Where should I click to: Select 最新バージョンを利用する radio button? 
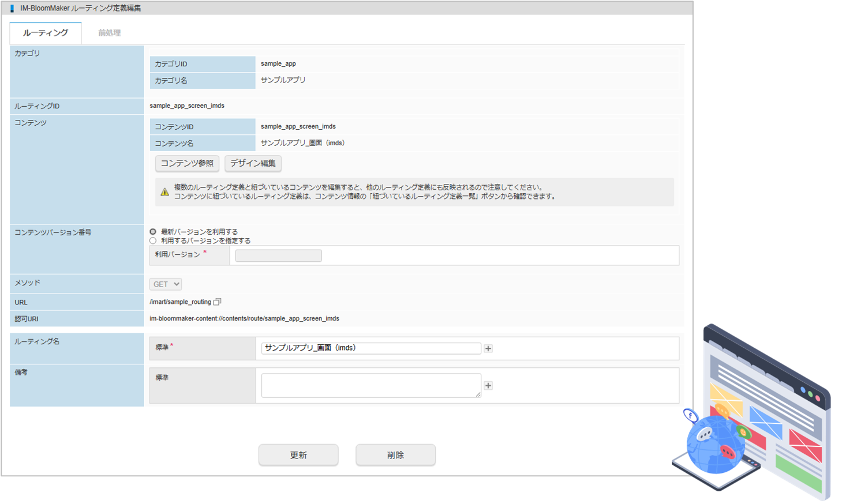pyautogui.click(x=153, y=232)
